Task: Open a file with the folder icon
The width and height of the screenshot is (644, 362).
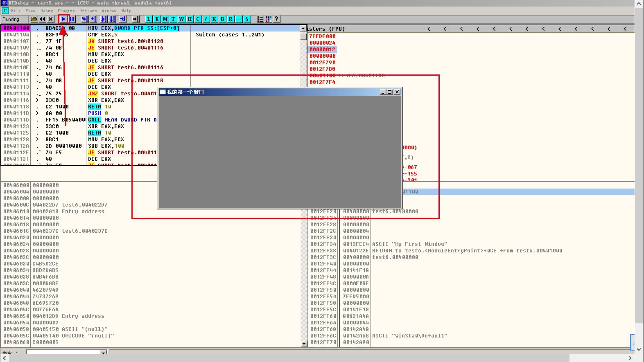Action: click(x=34, y=19)
